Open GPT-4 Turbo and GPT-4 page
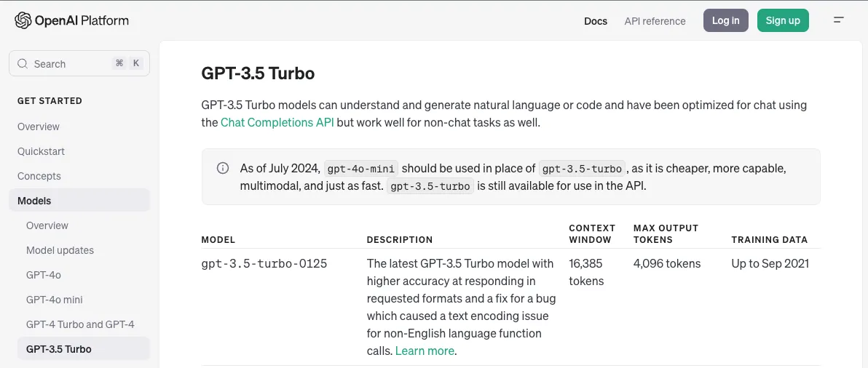868x368 pixels. [x=80, y=324]
